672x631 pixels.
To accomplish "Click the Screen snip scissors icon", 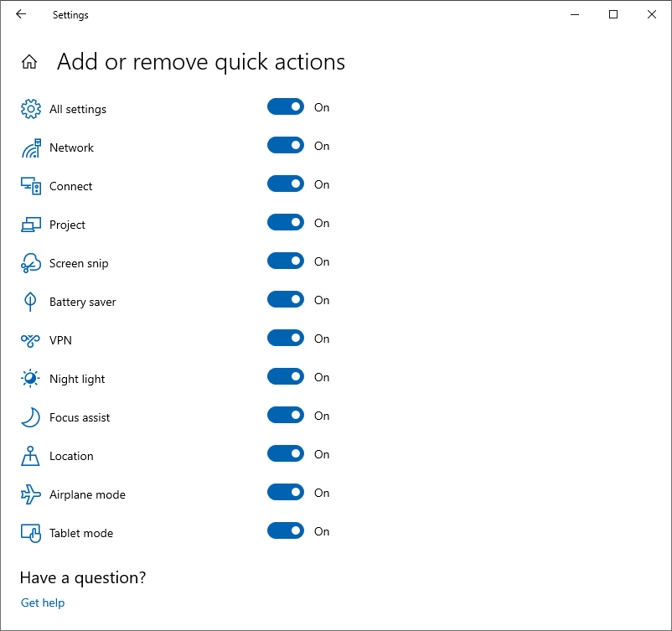I will pyautogui.click(x=31, y=263).
